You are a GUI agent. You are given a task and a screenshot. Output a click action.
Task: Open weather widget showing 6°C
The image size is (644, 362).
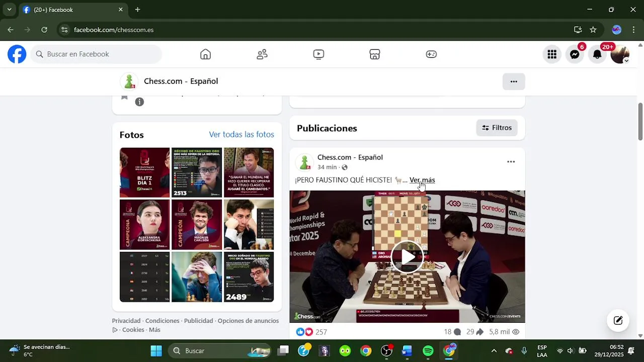pyautogui.click(x=40, y=350)
